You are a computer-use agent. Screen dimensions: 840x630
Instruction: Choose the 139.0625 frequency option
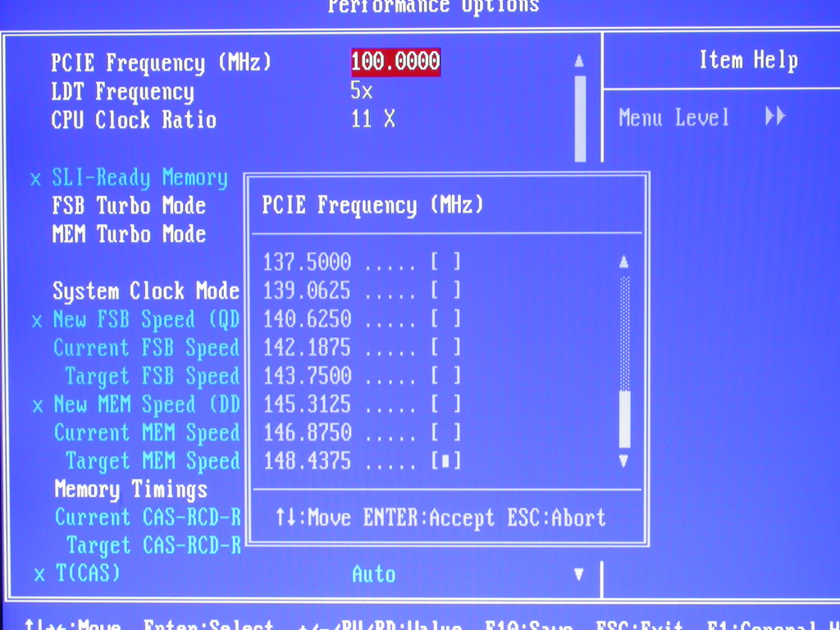click(x=362, y=290)
